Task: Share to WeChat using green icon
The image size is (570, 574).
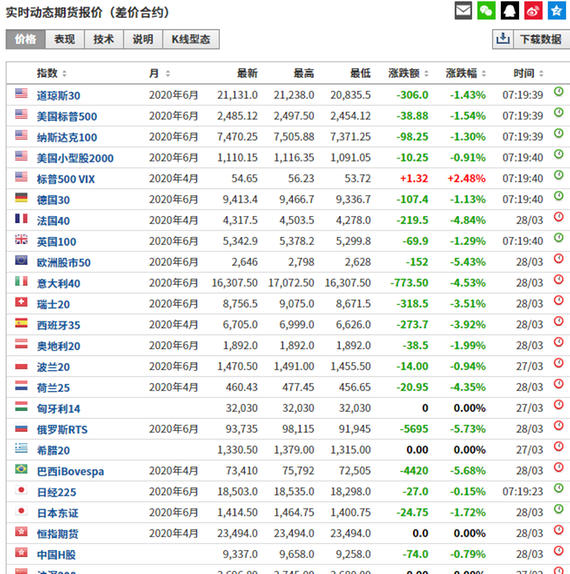Action: click(486, 10)
